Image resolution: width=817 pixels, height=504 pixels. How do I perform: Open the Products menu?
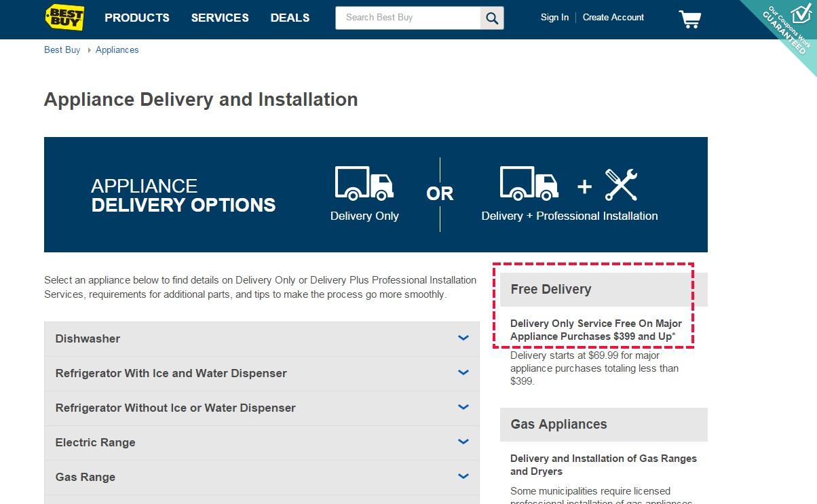(x=137, y=18)
